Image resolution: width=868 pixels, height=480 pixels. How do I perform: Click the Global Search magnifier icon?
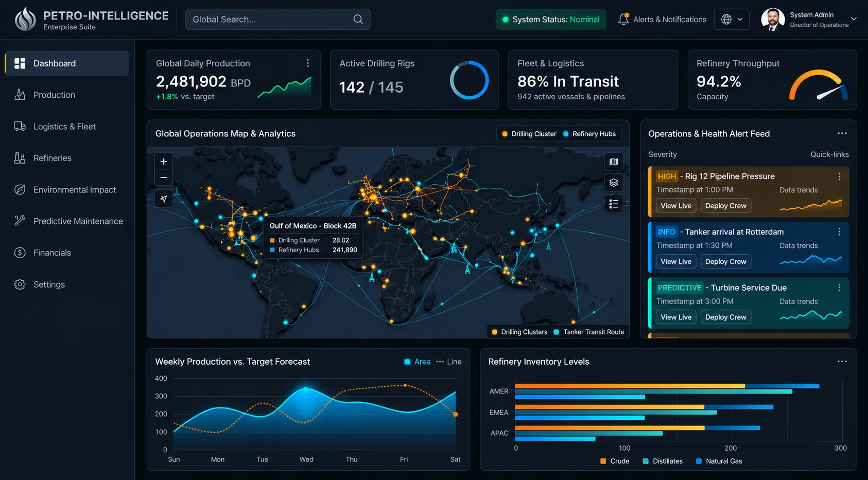click(x=358, y=20)
